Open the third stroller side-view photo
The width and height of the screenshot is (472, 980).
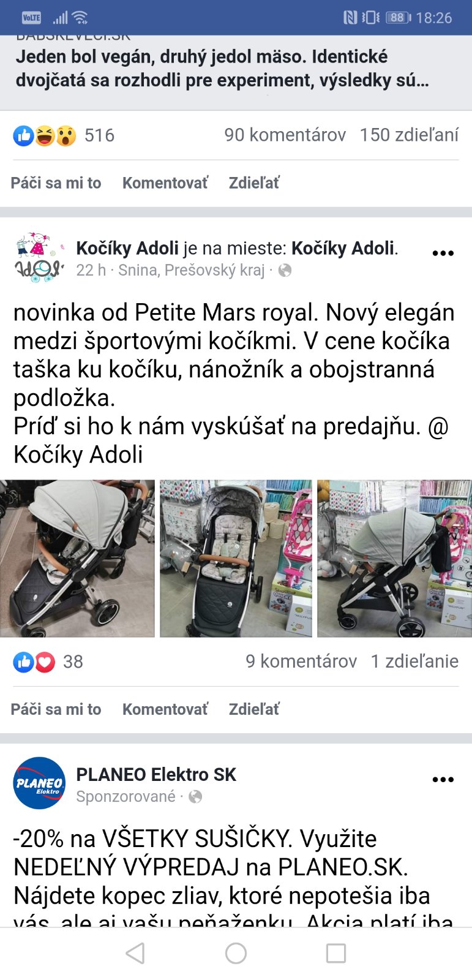394,559
